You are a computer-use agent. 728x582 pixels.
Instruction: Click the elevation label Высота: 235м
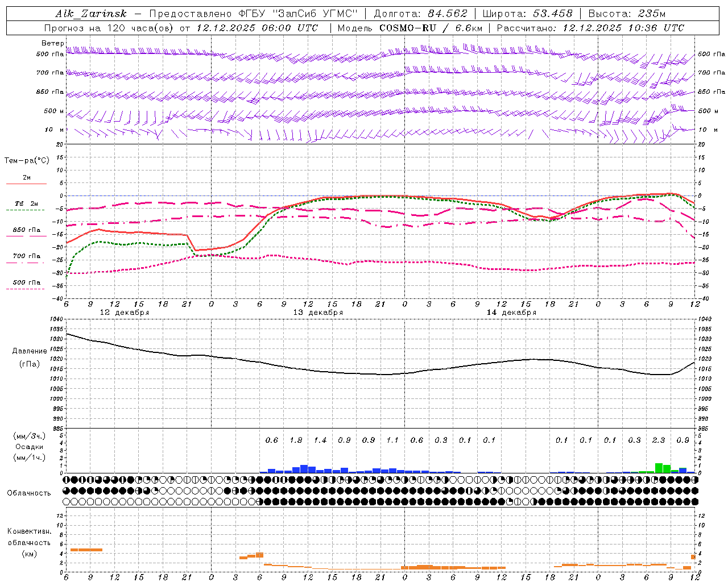tap(627, 14)
